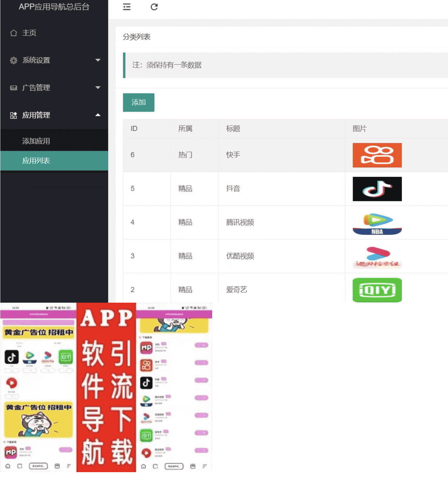Viewport: 448px width, 477px height.
Task: Go to 主页 in the sidebar
Action: coord(29,33)
